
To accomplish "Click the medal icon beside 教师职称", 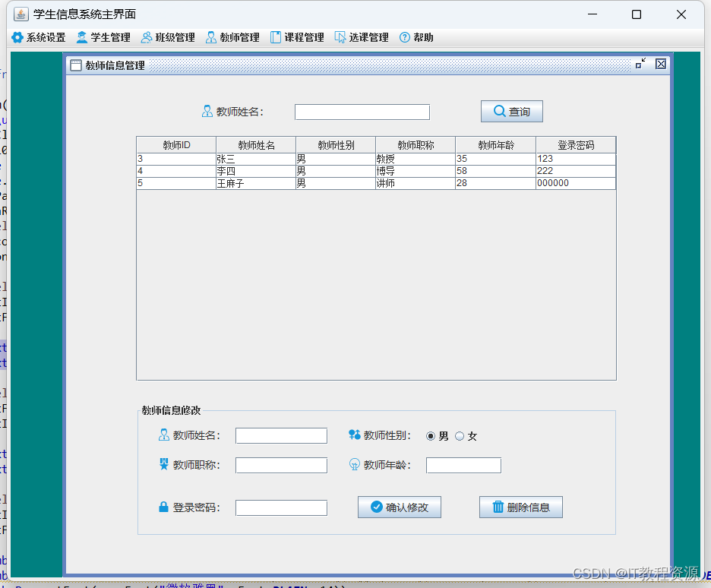I will 163,464.
